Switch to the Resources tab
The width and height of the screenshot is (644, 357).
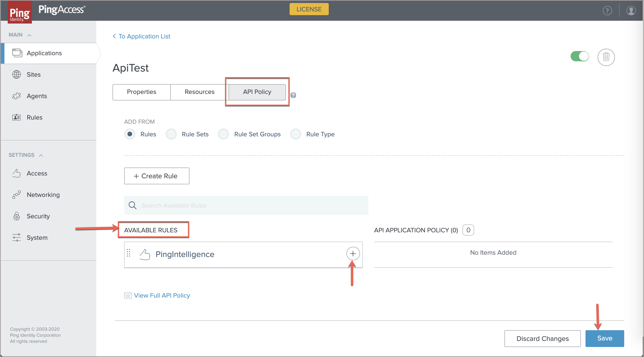(x=199, y=92)
